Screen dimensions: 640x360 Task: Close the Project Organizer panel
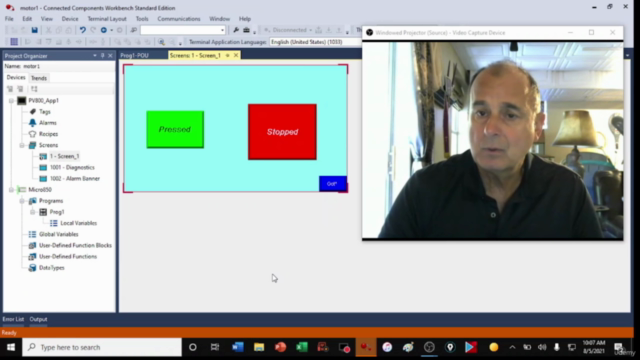click(110, 56)
